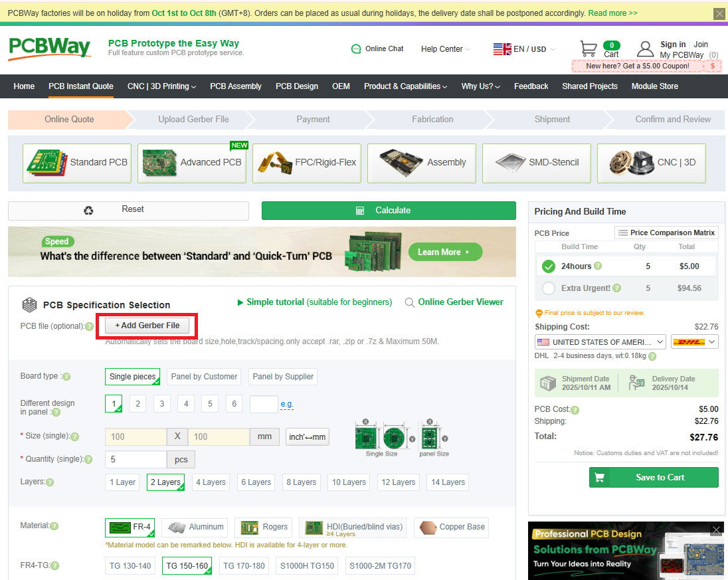This screenshot has width=728, height=580.
Task: Click the Online Gerber Viewer magnifier icon
Action: [410, 302]
